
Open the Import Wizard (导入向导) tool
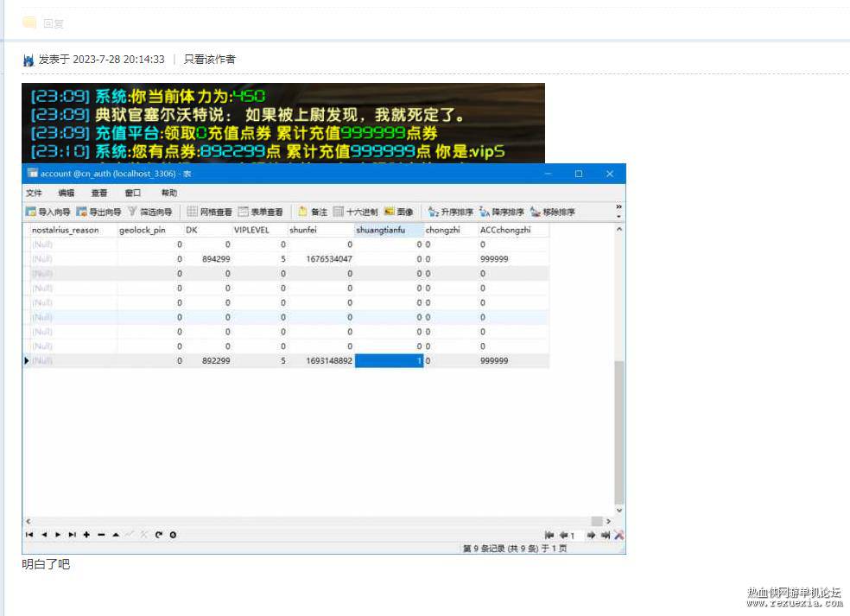[48, 212]
